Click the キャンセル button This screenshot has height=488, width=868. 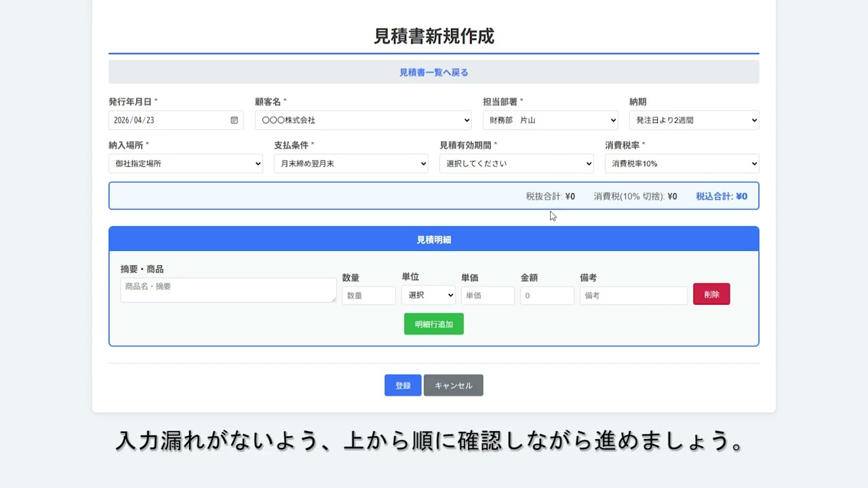(x=454, y=385)
